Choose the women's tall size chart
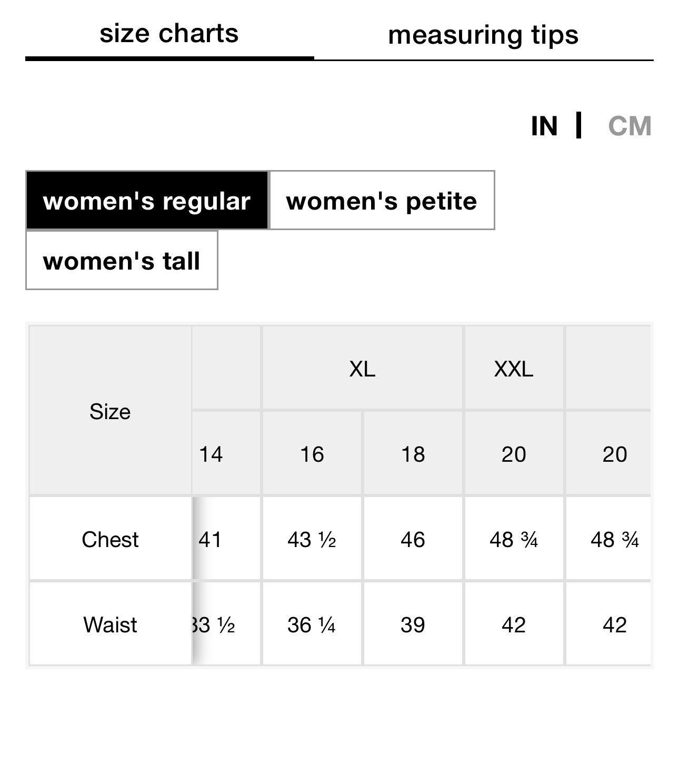679x784 pixels. tap(122, 261)
